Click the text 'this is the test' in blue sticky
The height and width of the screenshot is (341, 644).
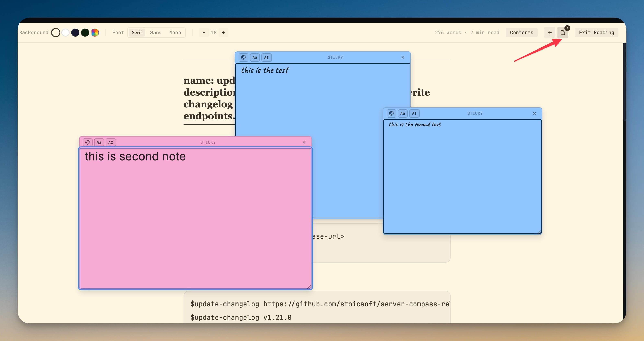(265, 70)
